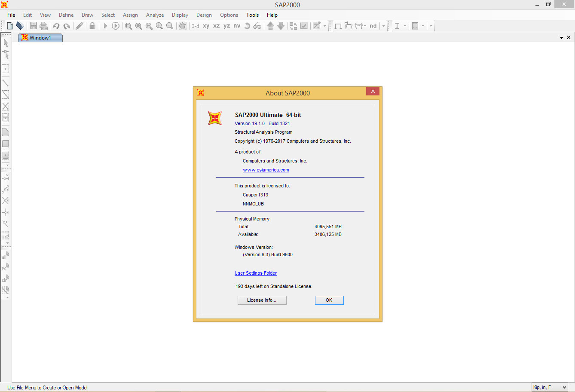Click OK in About SAP2000 dialog
The image size is (575, 392).
click(x=329, y=300)
